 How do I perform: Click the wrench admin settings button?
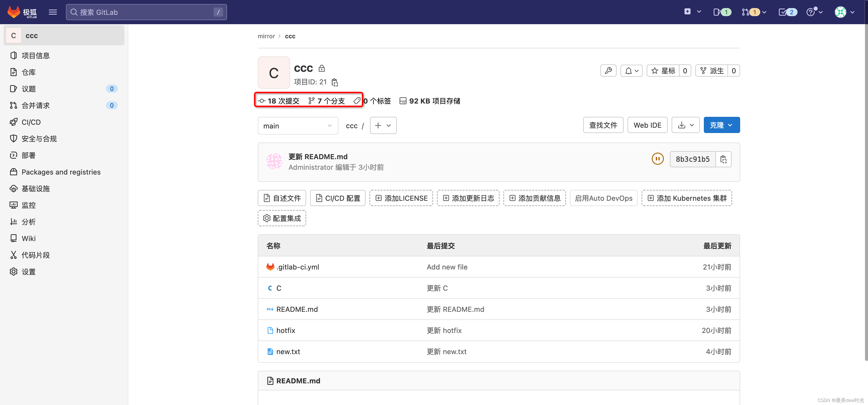pos(608,71)
